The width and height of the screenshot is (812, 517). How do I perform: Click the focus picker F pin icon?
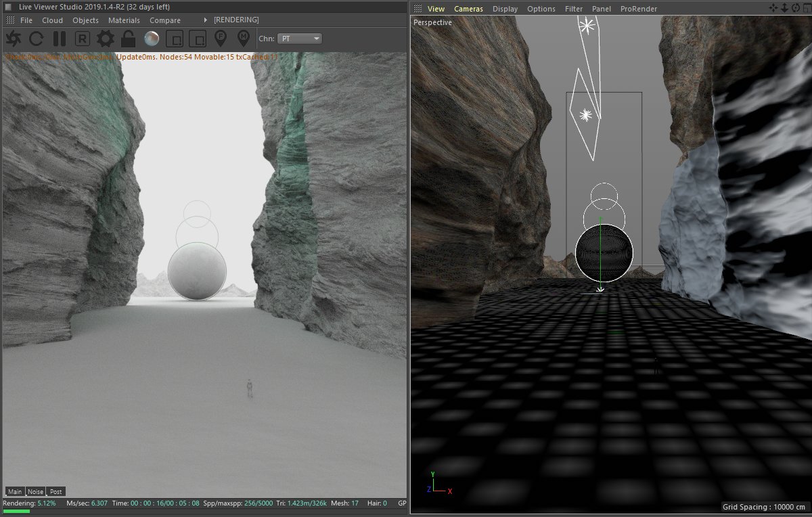click(x=221, y=39)
